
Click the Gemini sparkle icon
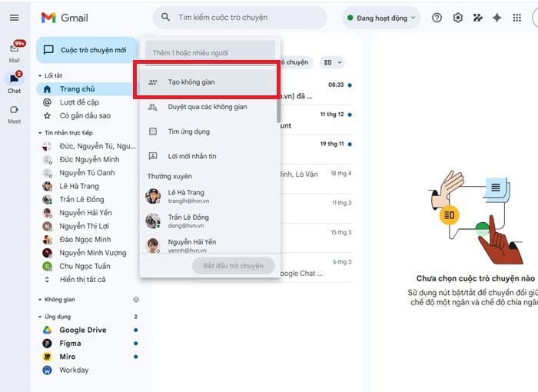[497, 18]
